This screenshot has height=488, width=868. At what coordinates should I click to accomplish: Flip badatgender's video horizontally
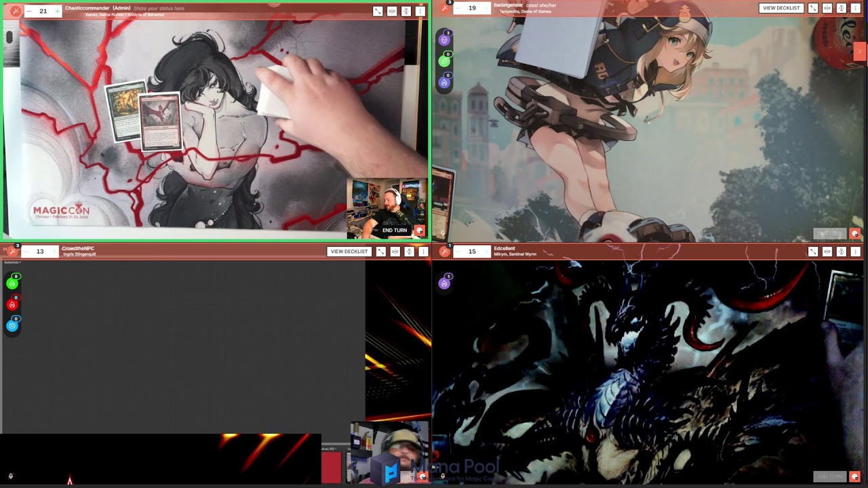(x=827, y=8)
